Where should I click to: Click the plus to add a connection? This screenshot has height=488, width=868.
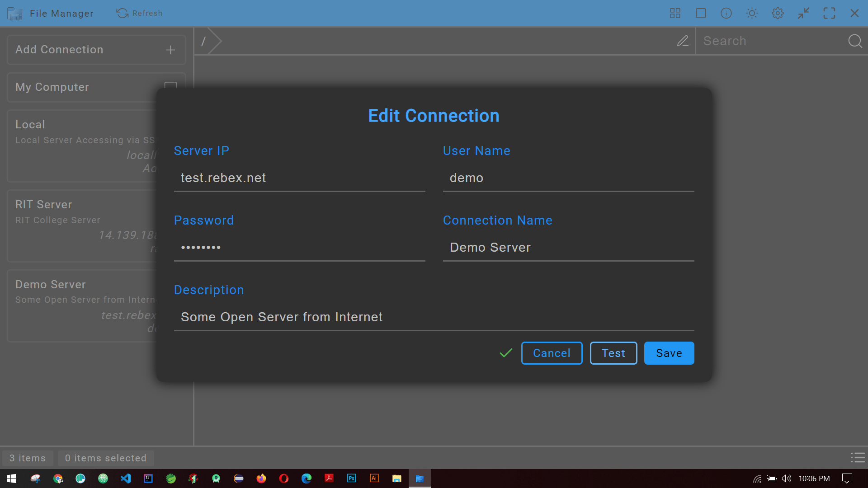(x=170, y=50)
